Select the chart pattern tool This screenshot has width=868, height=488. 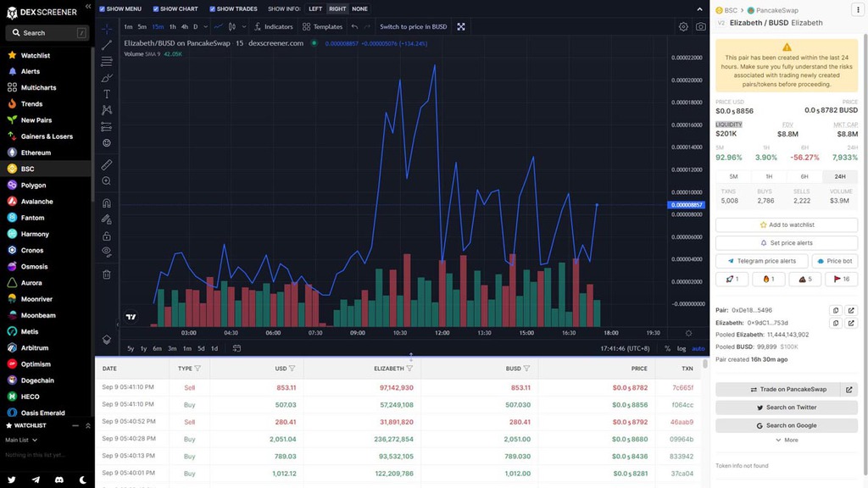pos(107,110)
